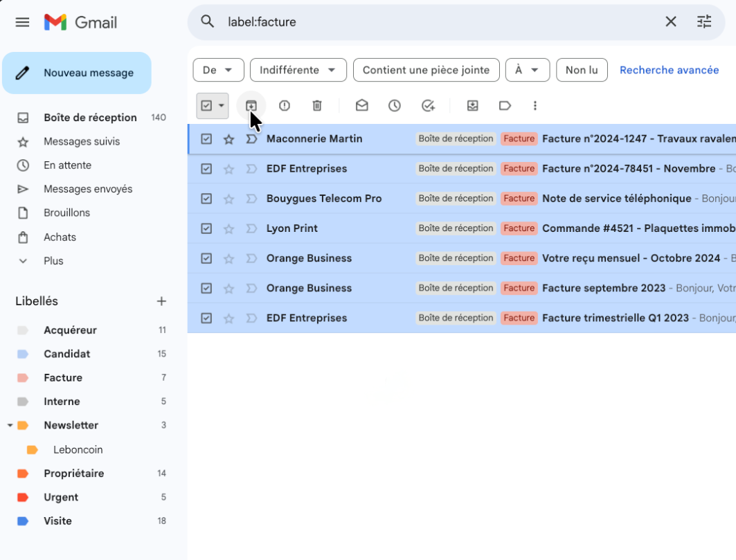The image size is (736, 560).
Task: Select the red Urgent label
Action: [x=61, y=497]
